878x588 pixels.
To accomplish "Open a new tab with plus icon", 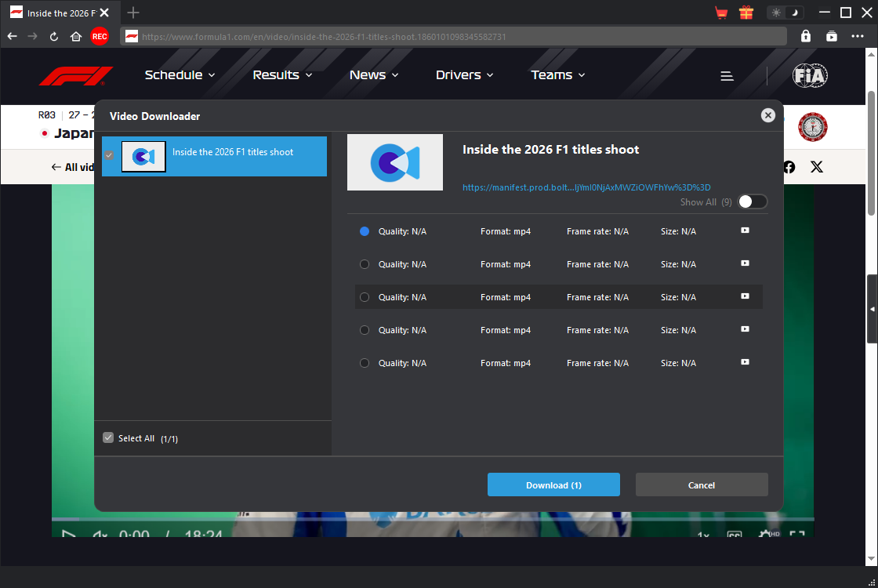I will point(132,13).
